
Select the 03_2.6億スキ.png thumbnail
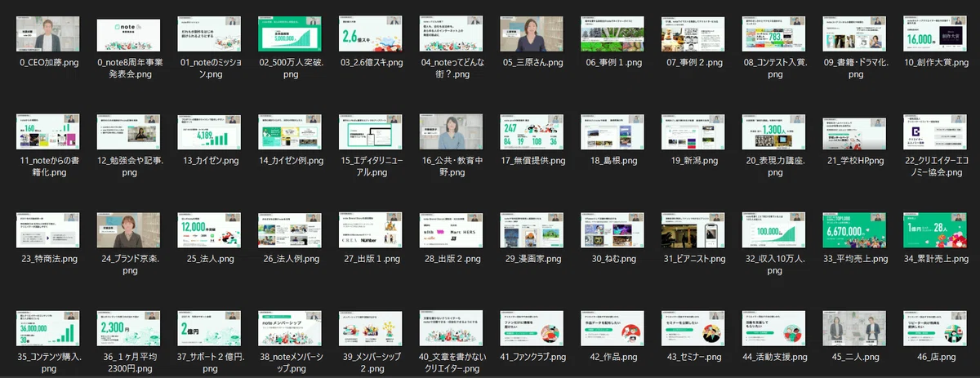click(371, 35)
